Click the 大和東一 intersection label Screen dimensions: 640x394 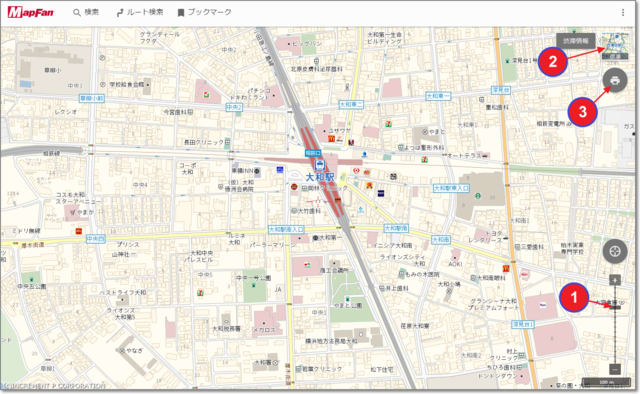438,96
